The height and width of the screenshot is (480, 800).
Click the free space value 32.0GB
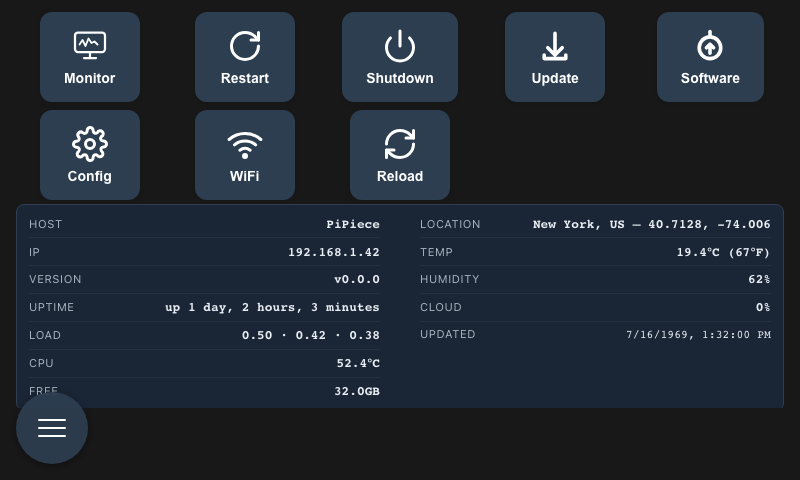click(357, 391)
